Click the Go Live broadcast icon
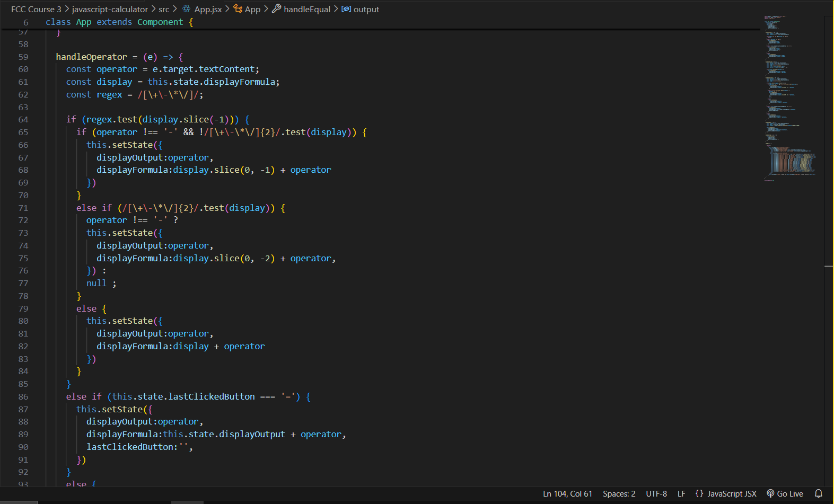The height and width of the screenshot is (504, 834). [x=770, y=493]
